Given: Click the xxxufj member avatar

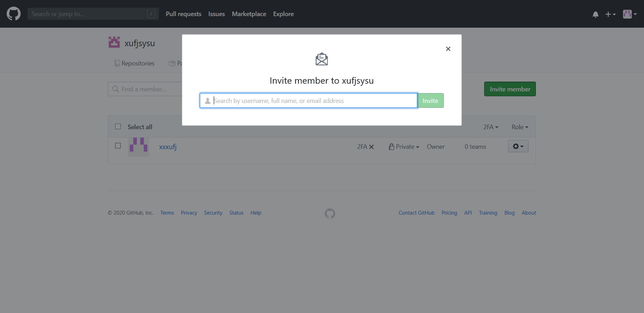Looking at the screenshot, I should click(139, 147).
